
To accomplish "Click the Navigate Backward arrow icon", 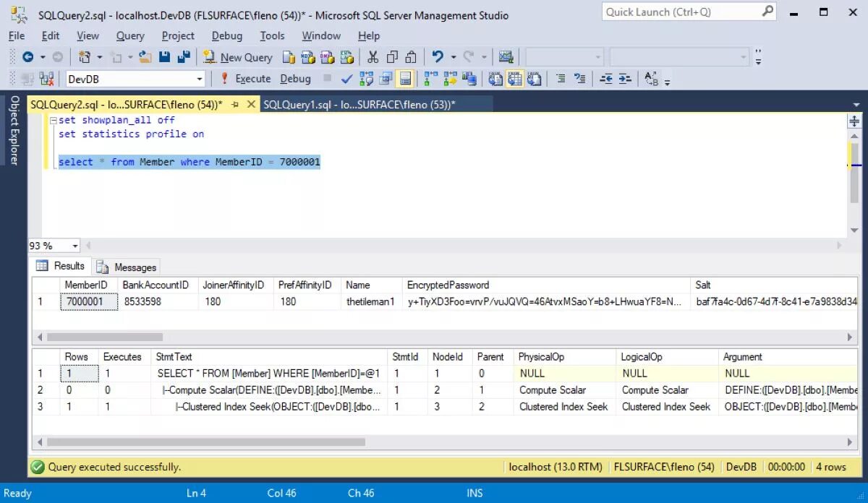I will pos(27,57).
